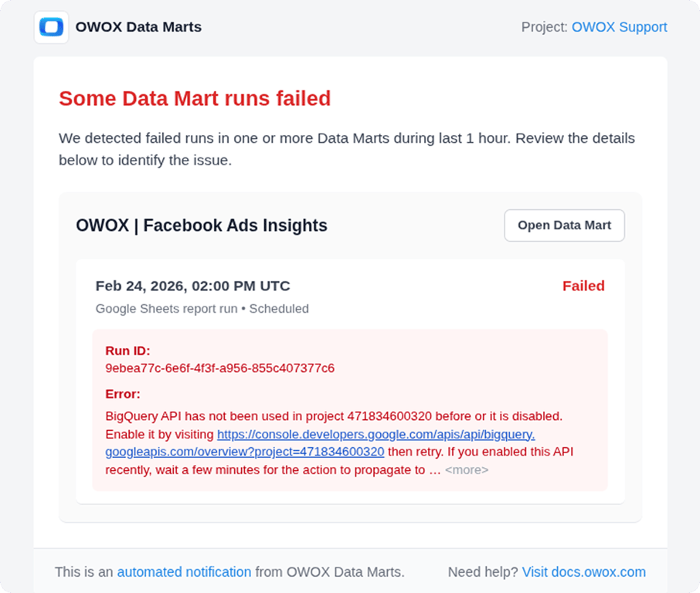
Task: Click the Open Data Mart button
Action: [564, 225]
